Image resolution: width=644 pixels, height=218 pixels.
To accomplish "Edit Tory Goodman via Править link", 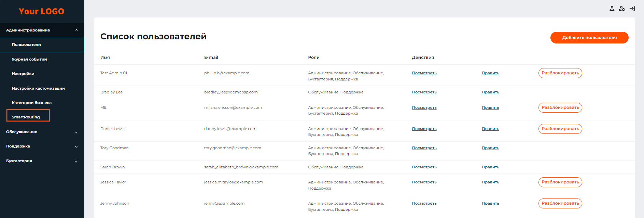I will click(490, 148).
